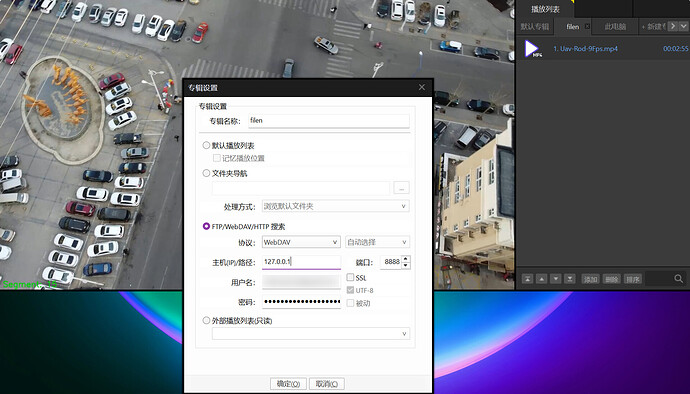Select 默认播放列表 radio option
The width and height of the screenshot is (690, 394).
pos(206,145)
